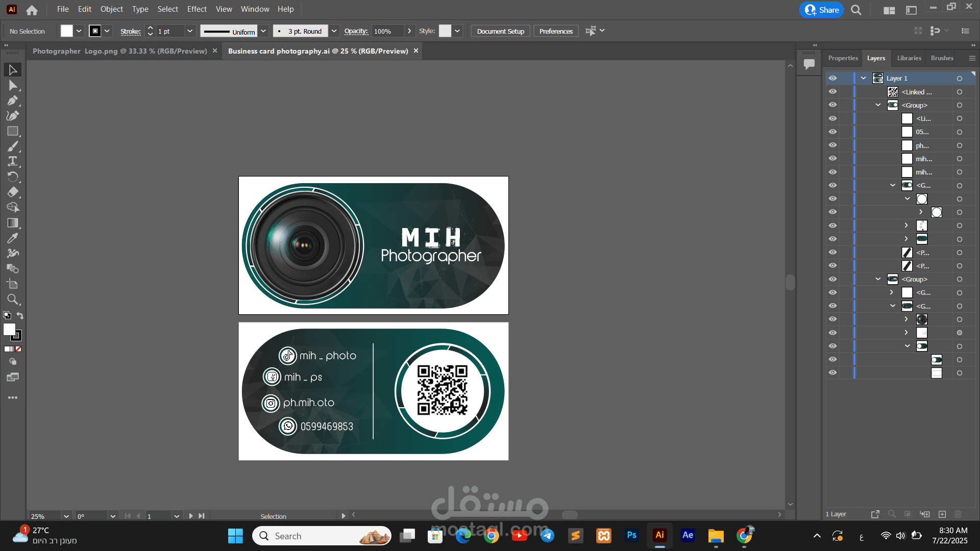The height and width of the screenshot is (551, 980).
Task: Open the File menu
Action: pyautogui.click(x=63, y=9)
